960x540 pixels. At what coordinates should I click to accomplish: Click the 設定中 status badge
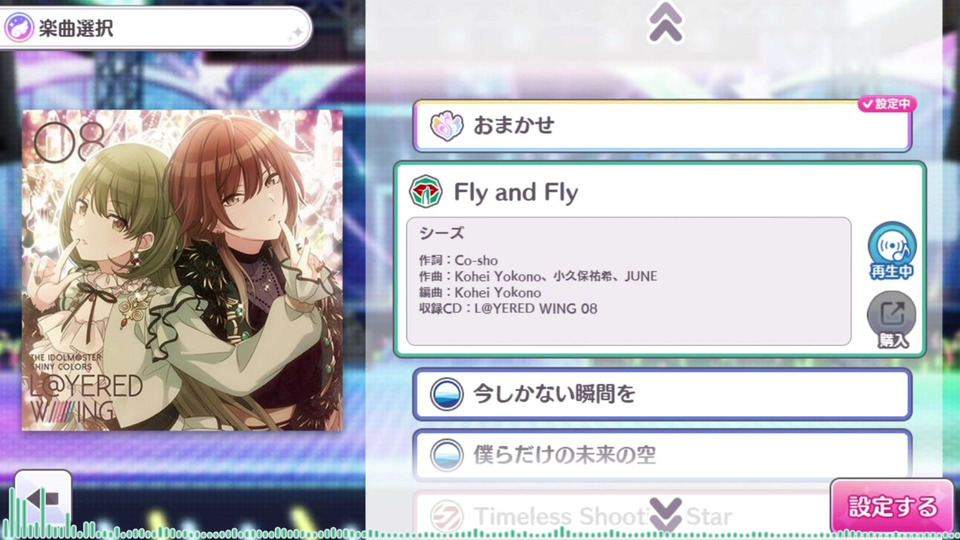[887, 104]
